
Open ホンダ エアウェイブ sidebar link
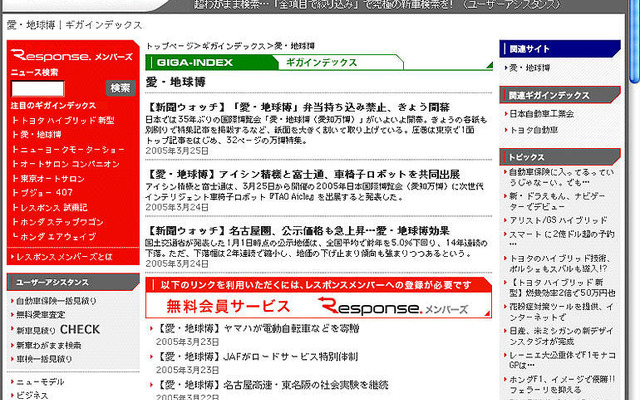[58, 237]
